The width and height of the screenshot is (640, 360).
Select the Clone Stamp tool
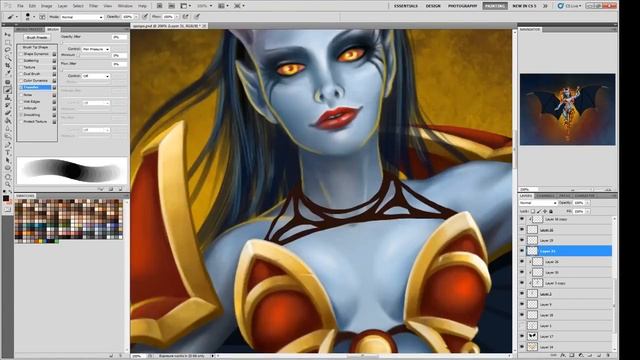coord(7,98)
